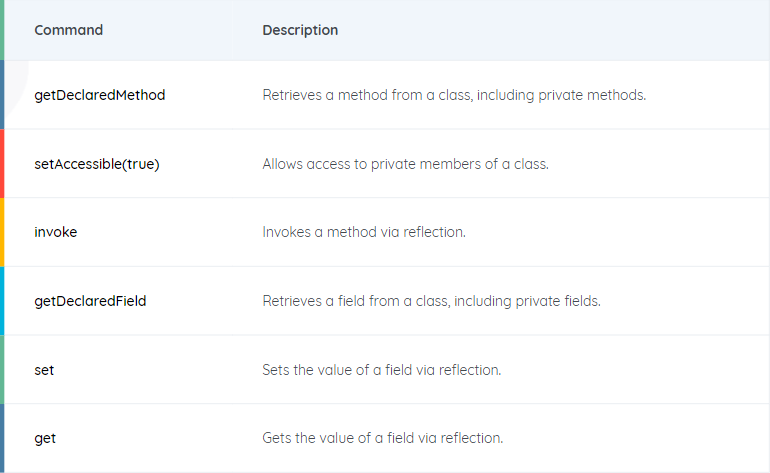Screen dimensions: 770x473
Task: Click 'Sets the value of a field' description
Action: click(x=382, y=370)
